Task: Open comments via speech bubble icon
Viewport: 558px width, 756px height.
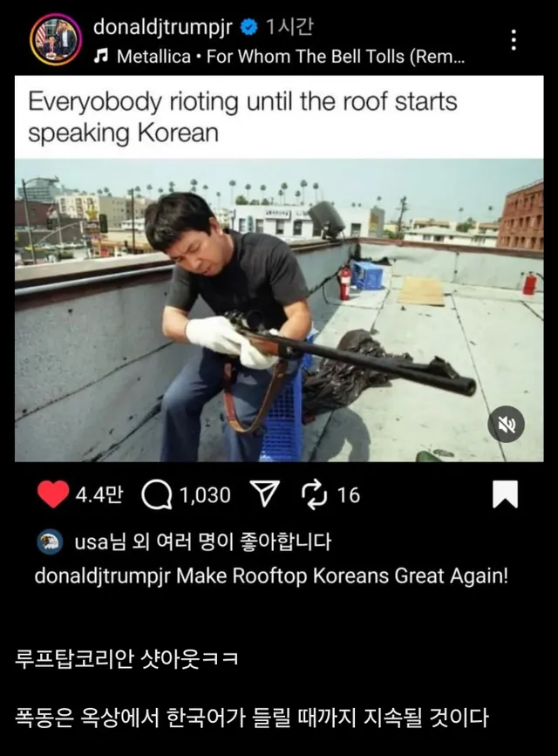Action: pyautogui.click(x=157, y=495)
